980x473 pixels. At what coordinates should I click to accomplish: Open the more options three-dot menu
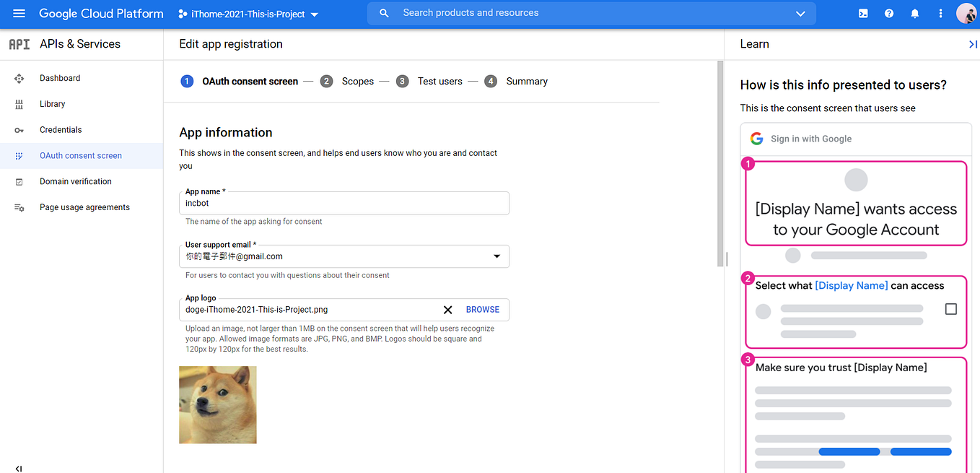940,13
